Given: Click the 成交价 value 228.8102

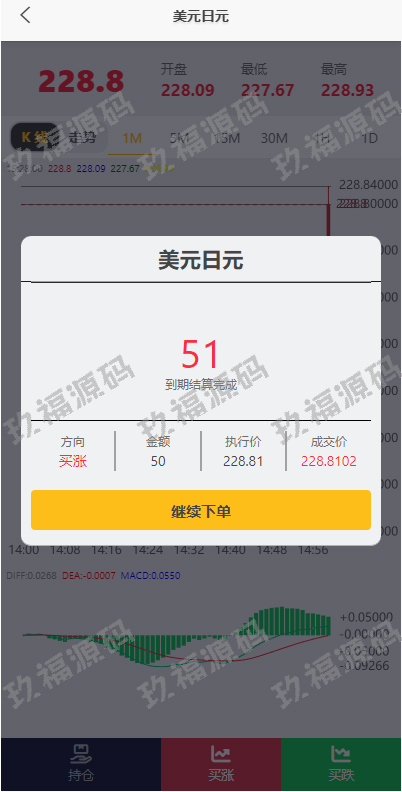Looking at the screenshot, I should click(329, 461).
